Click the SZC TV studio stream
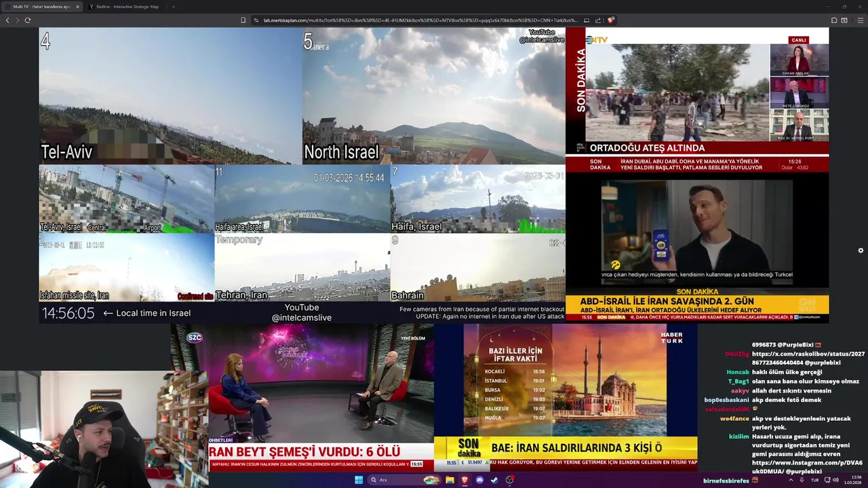Viewport: 868px width, 488px height. (x=320, y=396)
